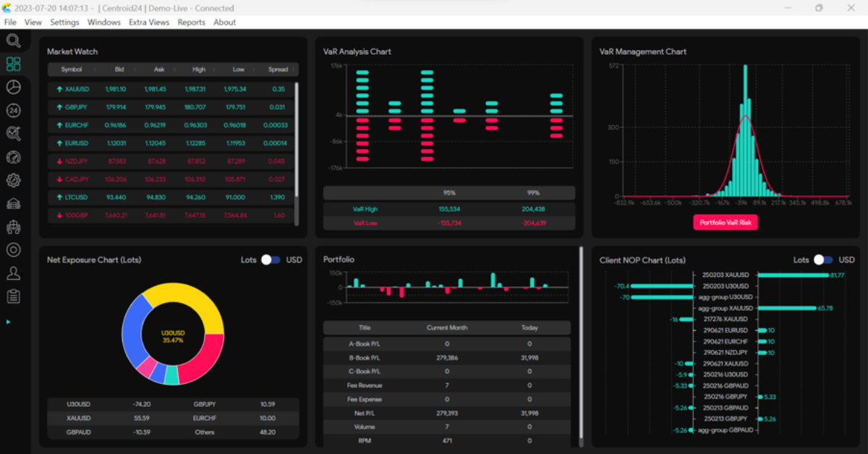Click the GBPAUD -10.59 exposure entry
This screenshot has width=868, height=454.
[109, 432]
